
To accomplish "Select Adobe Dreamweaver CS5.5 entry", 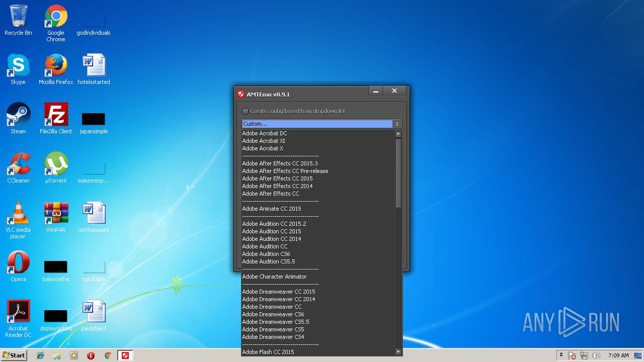I will pos(318,322).
